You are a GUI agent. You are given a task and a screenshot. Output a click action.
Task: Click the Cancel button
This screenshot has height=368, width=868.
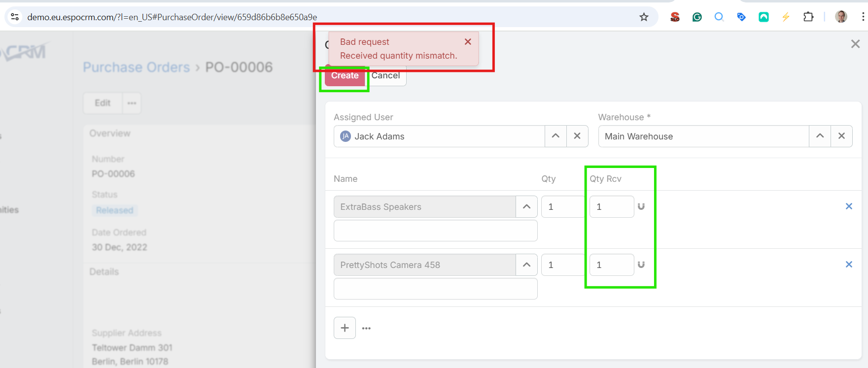point(386,76)
